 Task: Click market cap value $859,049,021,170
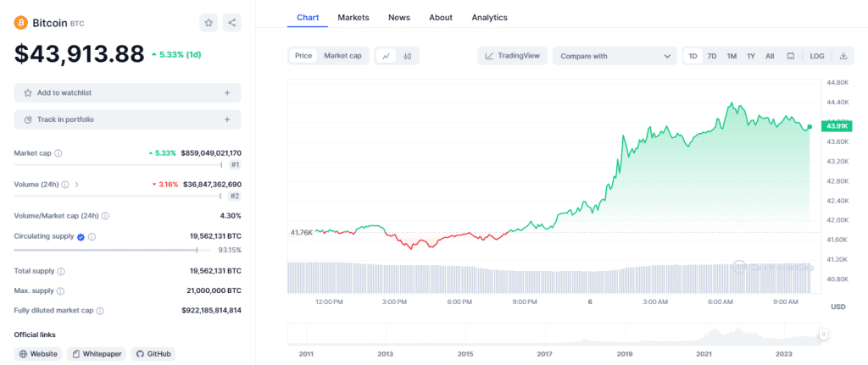(x=211, y=153)
